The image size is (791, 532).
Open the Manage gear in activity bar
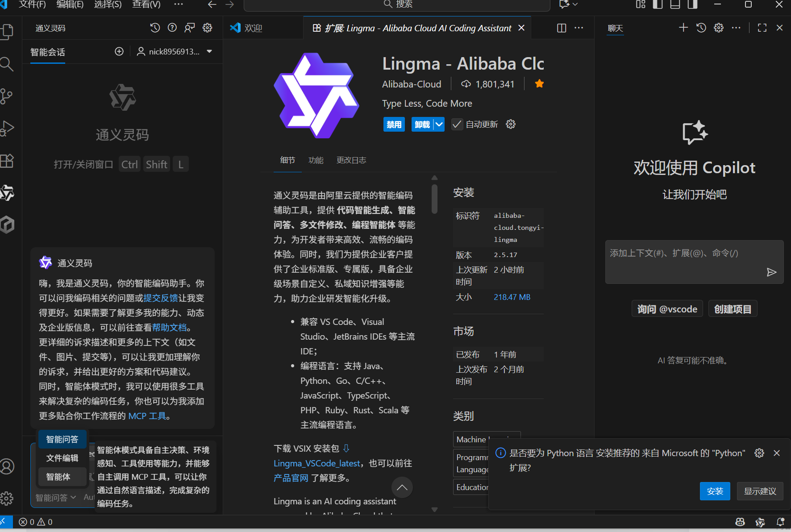point(7,498)
